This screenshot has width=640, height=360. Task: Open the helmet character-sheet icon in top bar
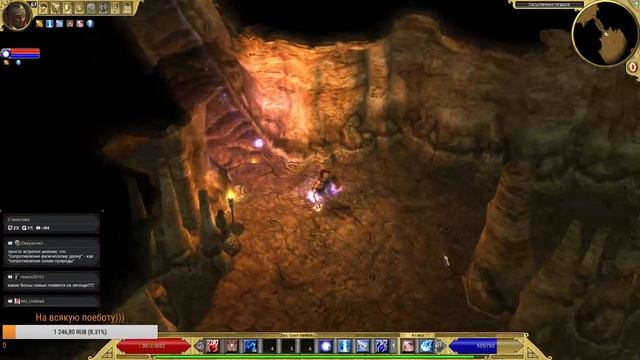tap(43, 8)
